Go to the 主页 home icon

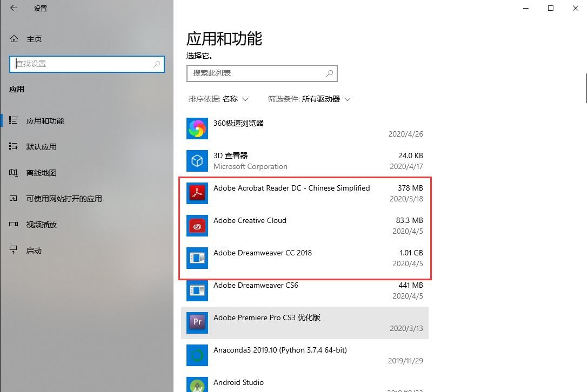(14, 38)
